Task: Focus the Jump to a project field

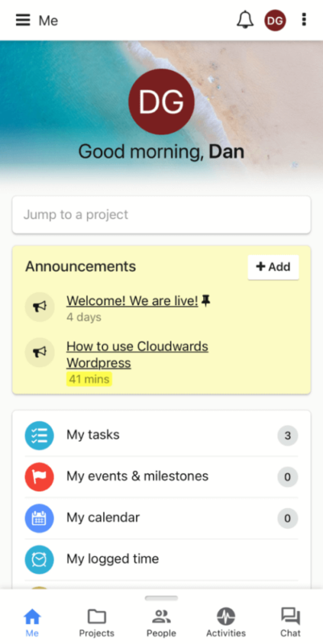Action: tap(161, 215)
